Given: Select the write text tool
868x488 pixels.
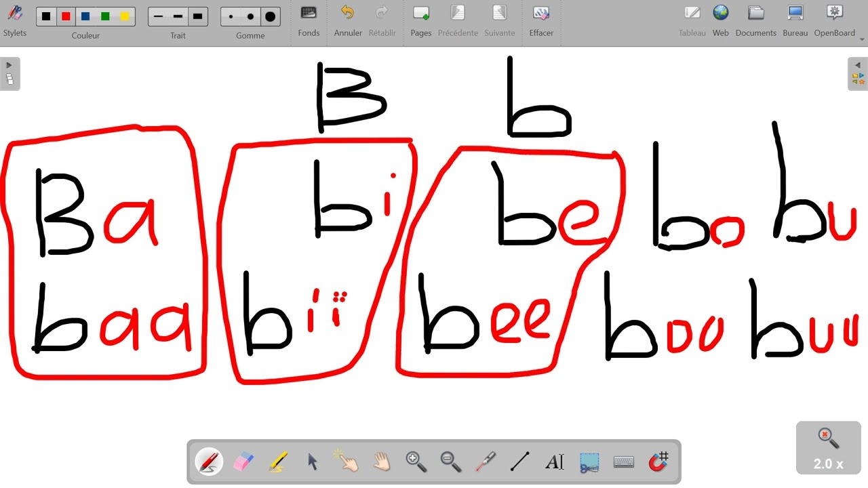Looking at the screenshot, I should pos(554,462).
